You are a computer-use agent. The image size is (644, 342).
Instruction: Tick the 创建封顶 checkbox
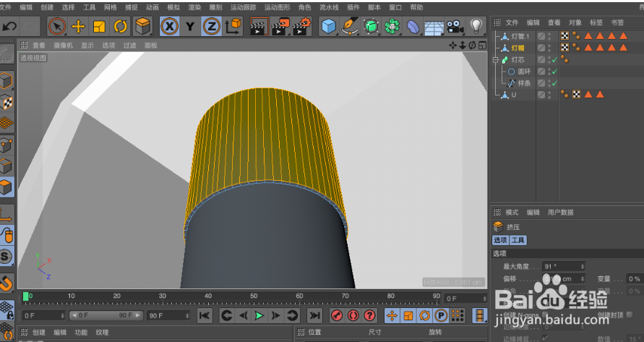click(630, 315)
